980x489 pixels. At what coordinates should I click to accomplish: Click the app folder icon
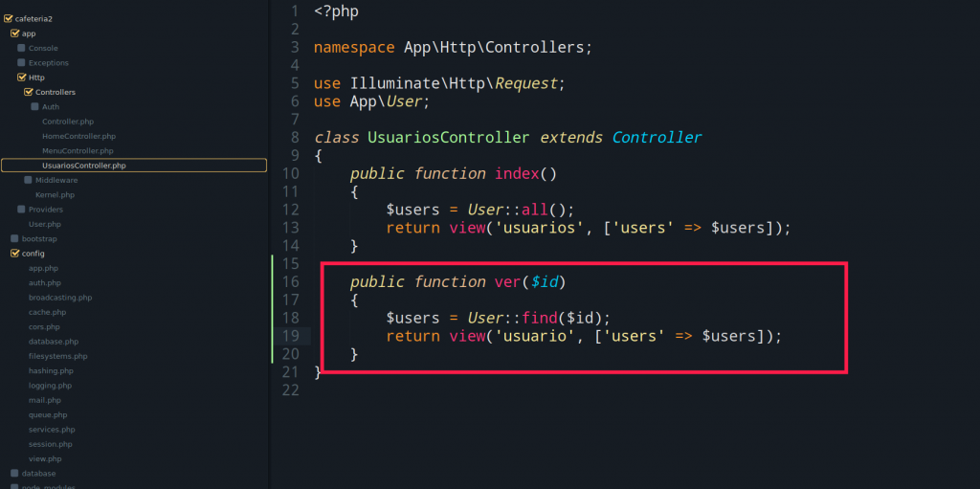click(x=14, y=33)
